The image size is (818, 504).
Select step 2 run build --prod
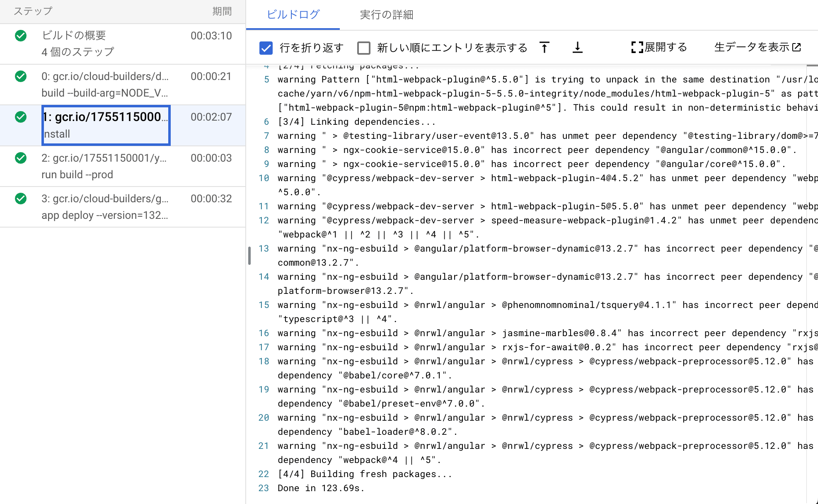click(104, 166)
